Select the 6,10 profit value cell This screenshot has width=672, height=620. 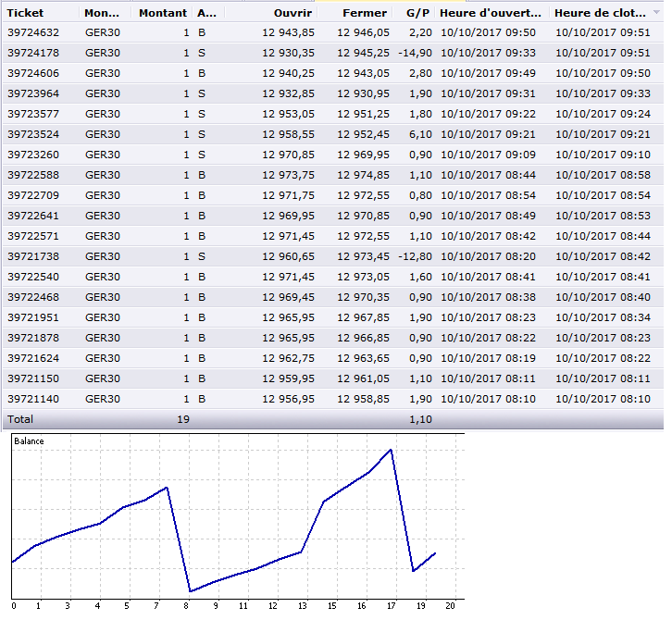[422, 134]
